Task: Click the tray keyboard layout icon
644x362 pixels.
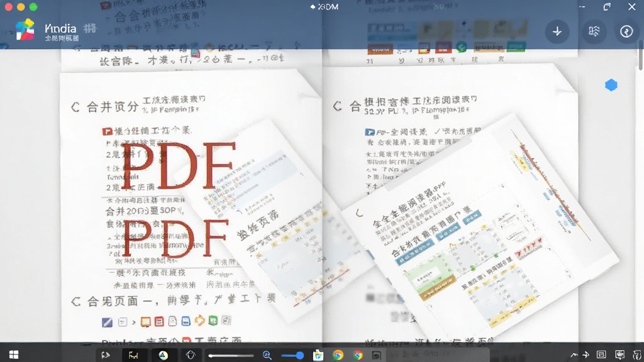Action: (x=601, y=355)
